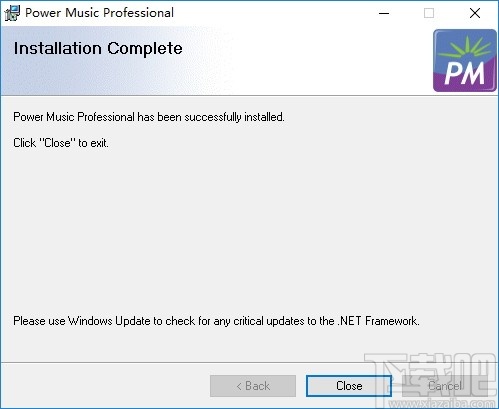Click the Windows Update .NET Framework notice
This screenshot has height=409, width=499.
click(216, 321)
